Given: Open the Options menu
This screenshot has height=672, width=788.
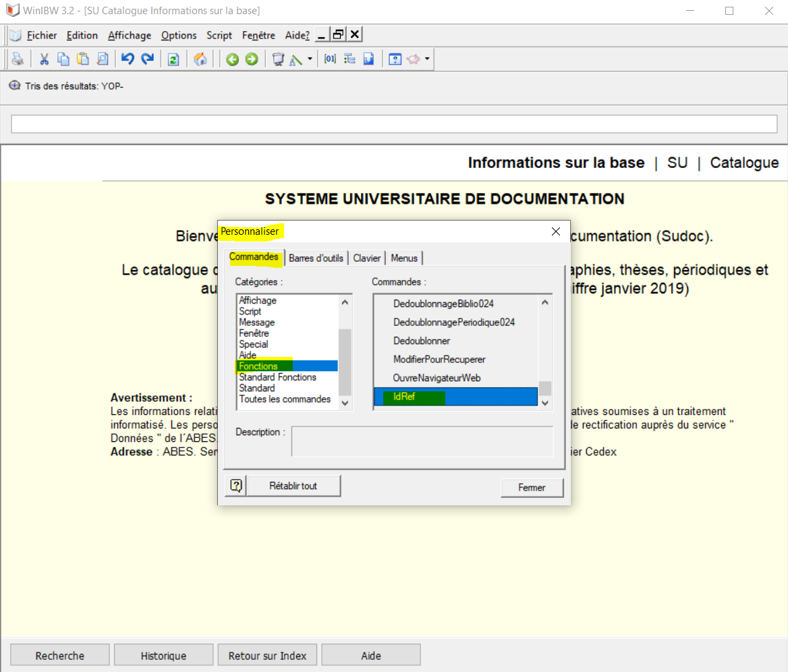Looking at the screenshot, I should (x=178, y=35).
